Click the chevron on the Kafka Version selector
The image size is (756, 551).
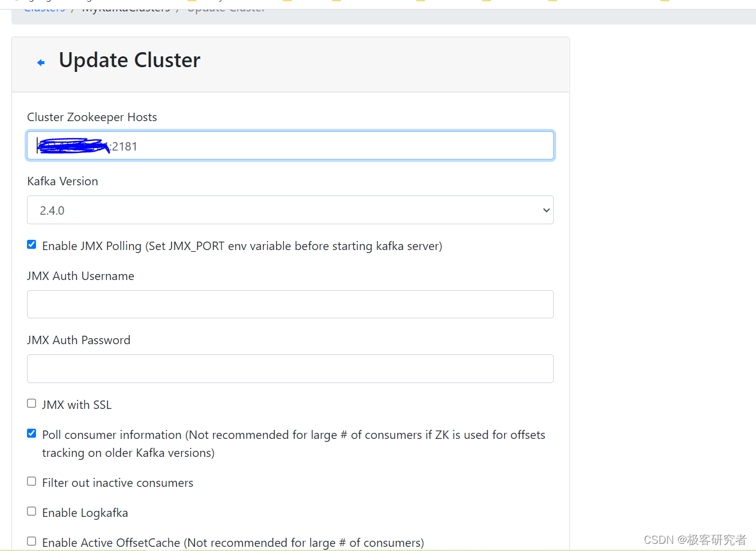[545, 210]
